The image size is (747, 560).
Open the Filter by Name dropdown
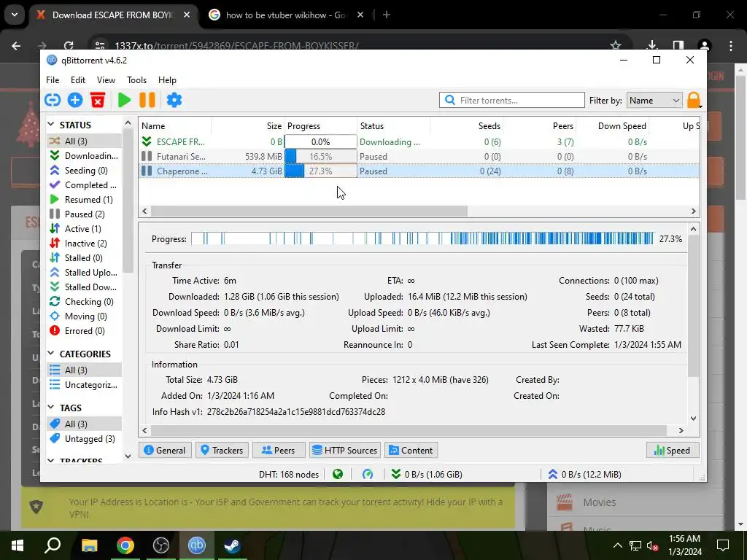click(654, 101)
